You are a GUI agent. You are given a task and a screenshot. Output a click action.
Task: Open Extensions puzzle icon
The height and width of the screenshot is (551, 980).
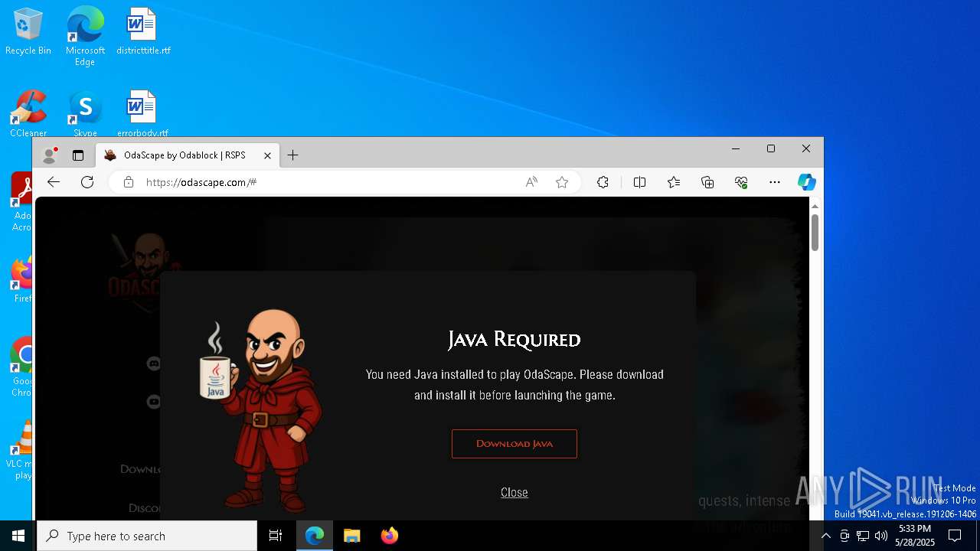click(603, 182)
